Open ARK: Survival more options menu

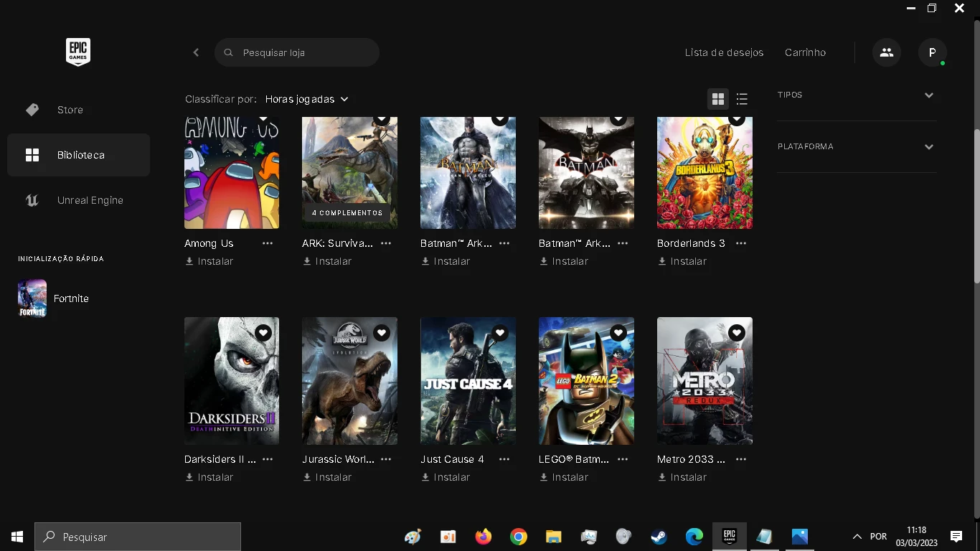[x=386, y=243]
